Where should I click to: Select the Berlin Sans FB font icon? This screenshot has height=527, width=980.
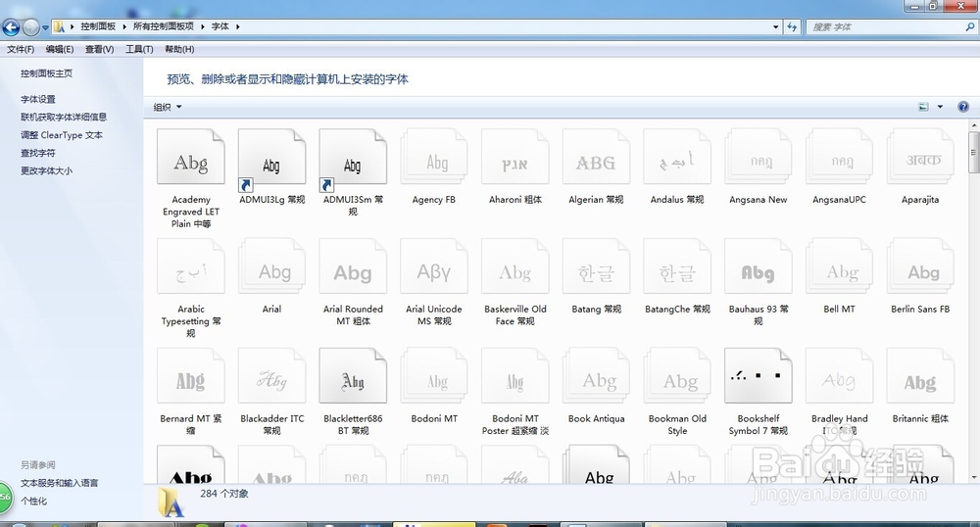coord(920,266)
